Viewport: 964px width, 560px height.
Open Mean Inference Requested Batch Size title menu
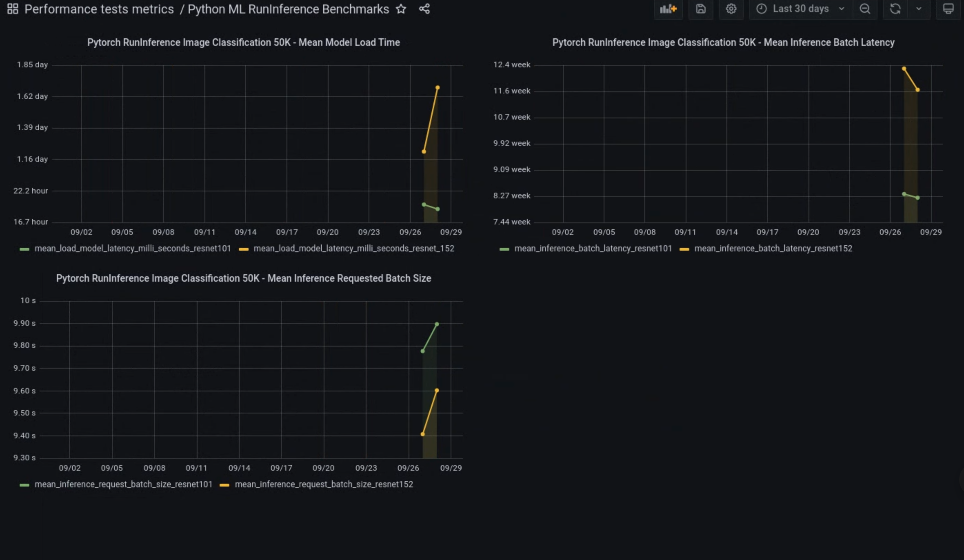point(243,279)
